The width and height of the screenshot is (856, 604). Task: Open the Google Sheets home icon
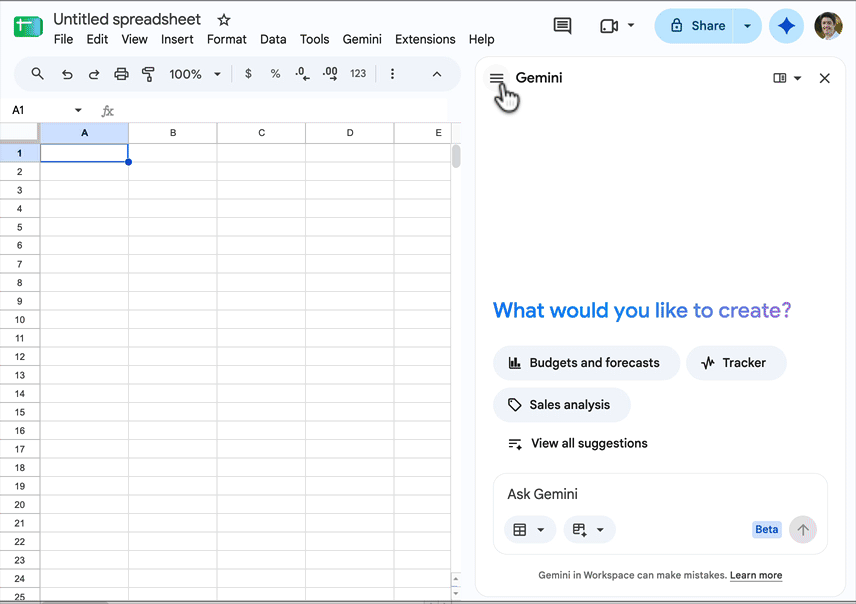click(x=28, y=26)
